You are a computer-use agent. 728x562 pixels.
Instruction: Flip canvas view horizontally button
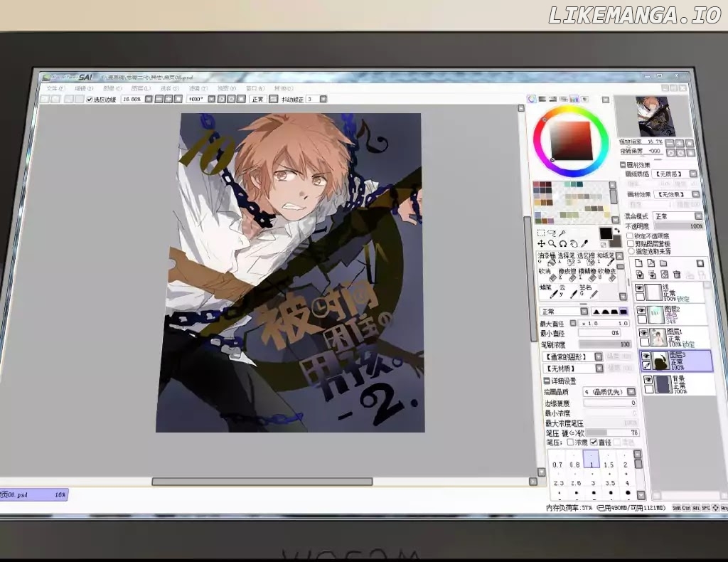[x=274, y=99]
